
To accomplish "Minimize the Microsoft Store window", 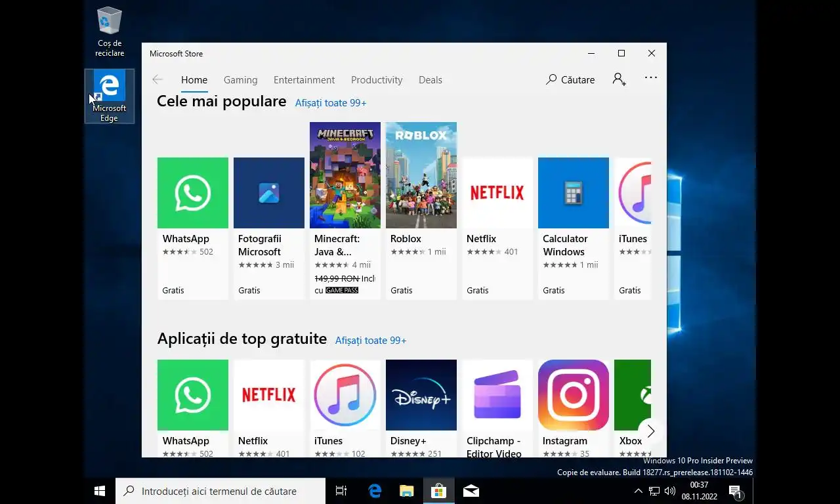I will [591, 53].
